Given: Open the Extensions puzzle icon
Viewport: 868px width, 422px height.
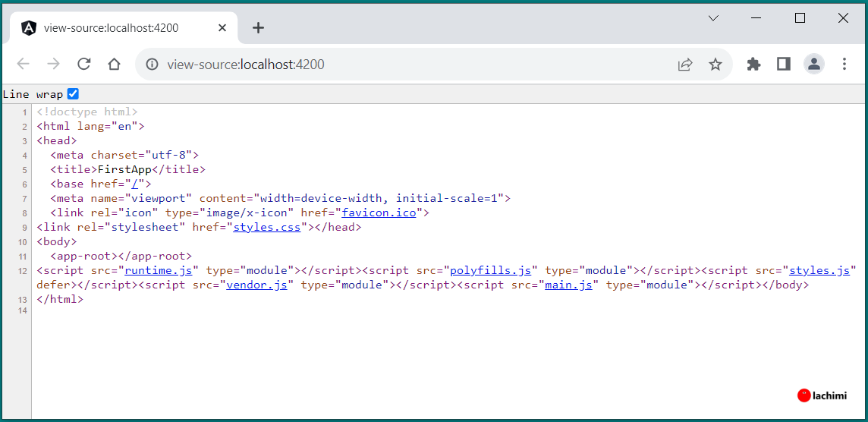Looking at the screenshot, I should (x=753, y=65).
